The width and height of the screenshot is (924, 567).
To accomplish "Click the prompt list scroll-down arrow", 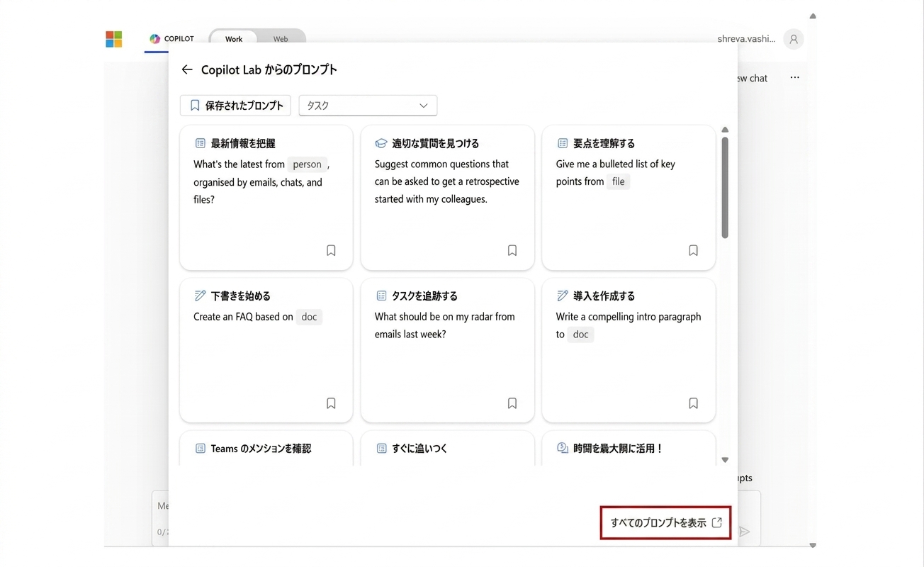I will (725, 460).
